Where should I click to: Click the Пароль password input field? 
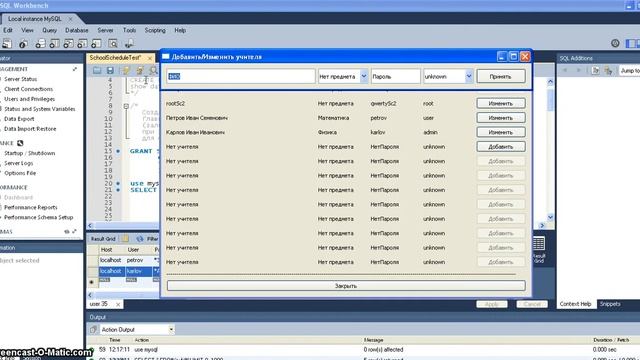(396, 76)
